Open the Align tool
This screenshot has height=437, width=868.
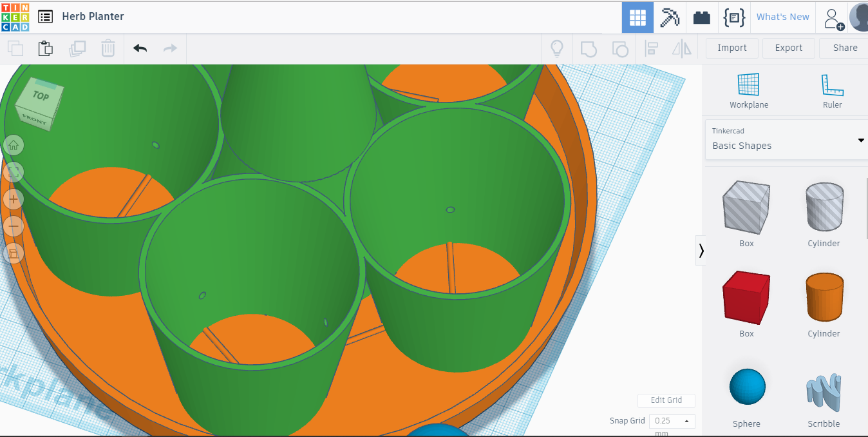[x=651, y=48]
